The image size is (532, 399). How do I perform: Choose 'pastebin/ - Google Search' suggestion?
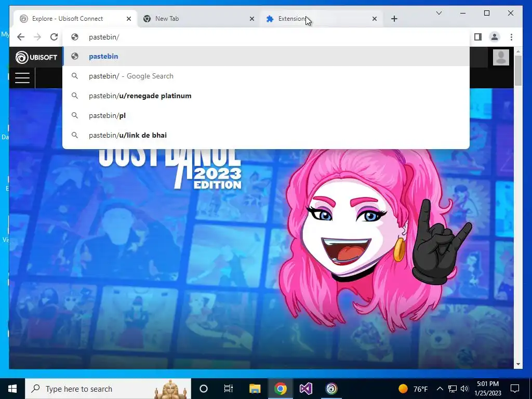266,76
